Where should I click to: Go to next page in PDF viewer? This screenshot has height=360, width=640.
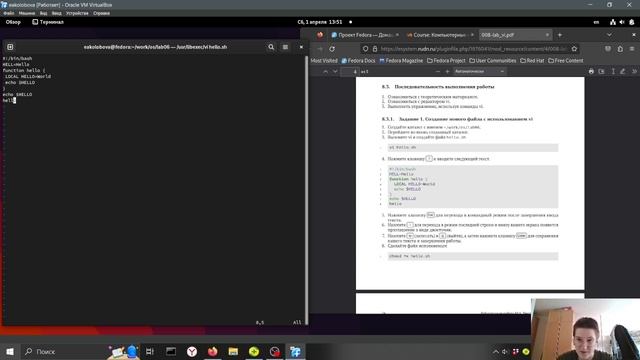pos(335,71)
